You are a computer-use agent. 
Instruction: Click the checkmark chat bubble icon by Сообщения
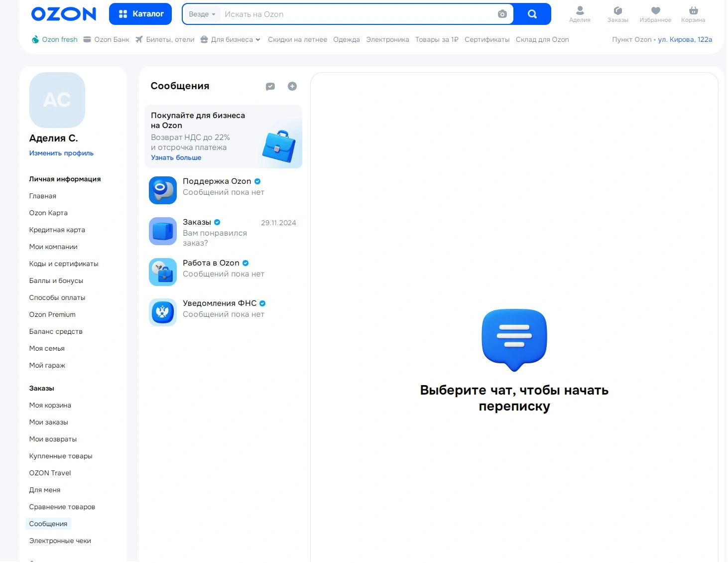[270, 86]
